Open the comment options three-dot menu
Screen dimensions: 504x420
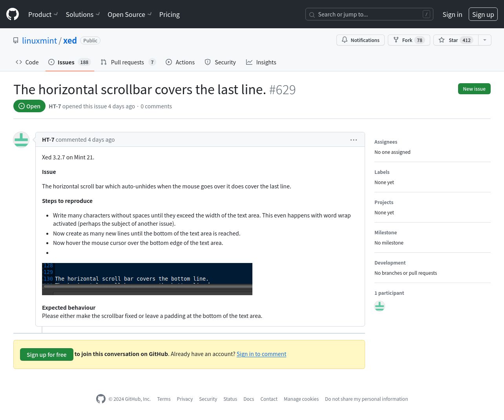[x=354, y=140]
